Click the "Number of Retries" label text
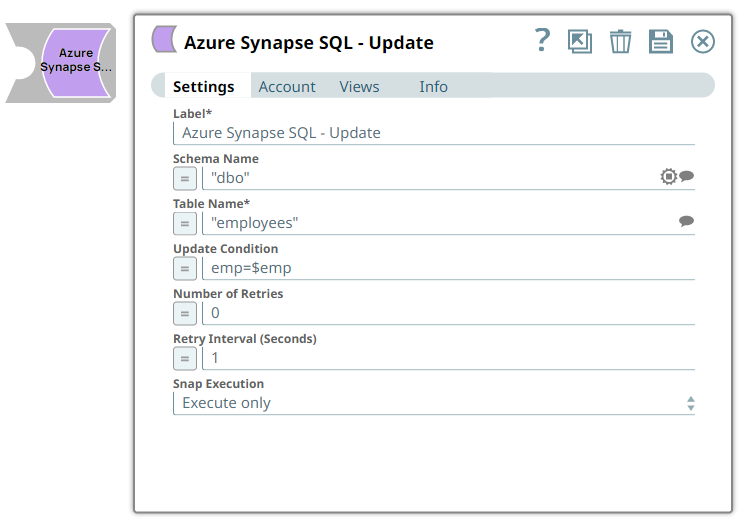This screenshot has height=523, width=740. (228, 294)
